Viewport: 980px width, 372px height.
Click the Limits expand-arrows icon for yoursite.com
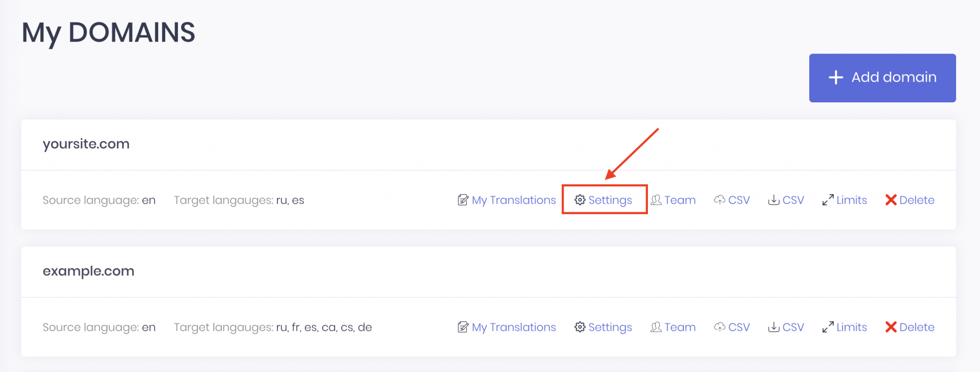(828, 200)
